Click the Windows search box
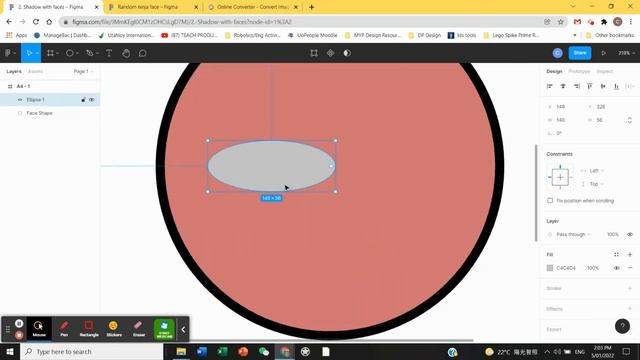 92,351
